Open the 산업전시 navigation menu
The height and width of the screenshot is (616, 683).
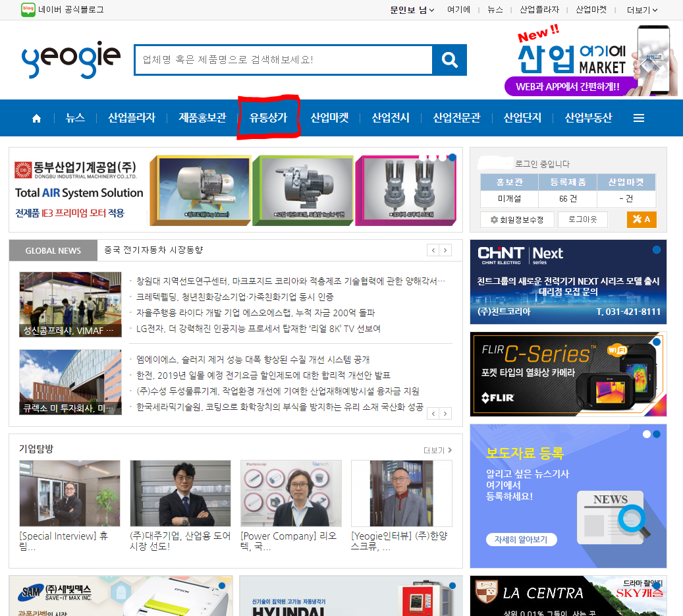point(391,118)
